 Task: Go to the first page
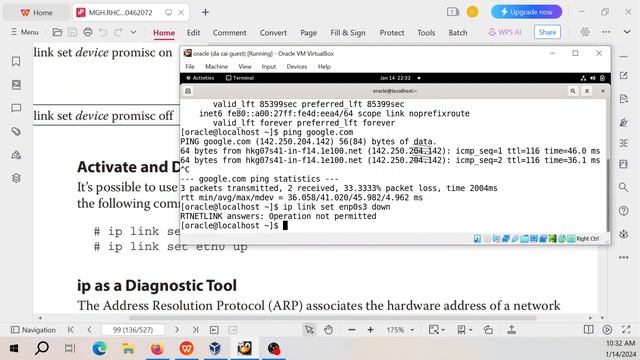[71, 330]
